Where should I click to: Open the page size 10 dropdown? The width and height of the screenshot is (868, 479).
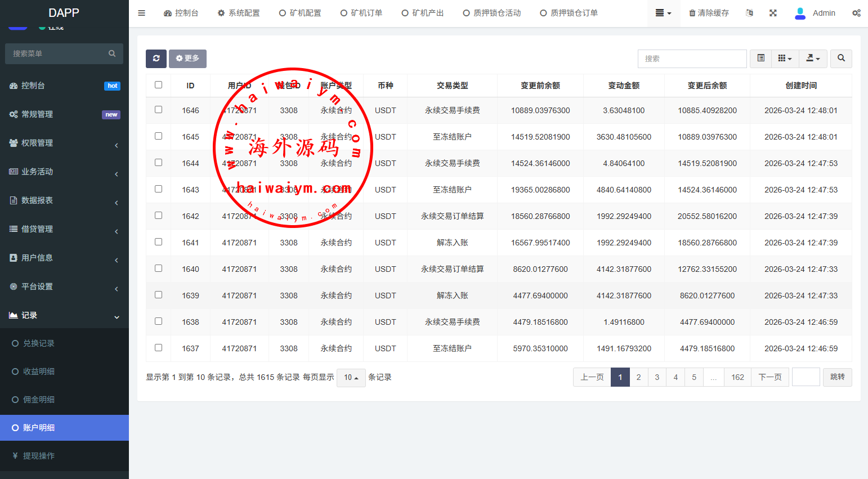click(351, 378)
